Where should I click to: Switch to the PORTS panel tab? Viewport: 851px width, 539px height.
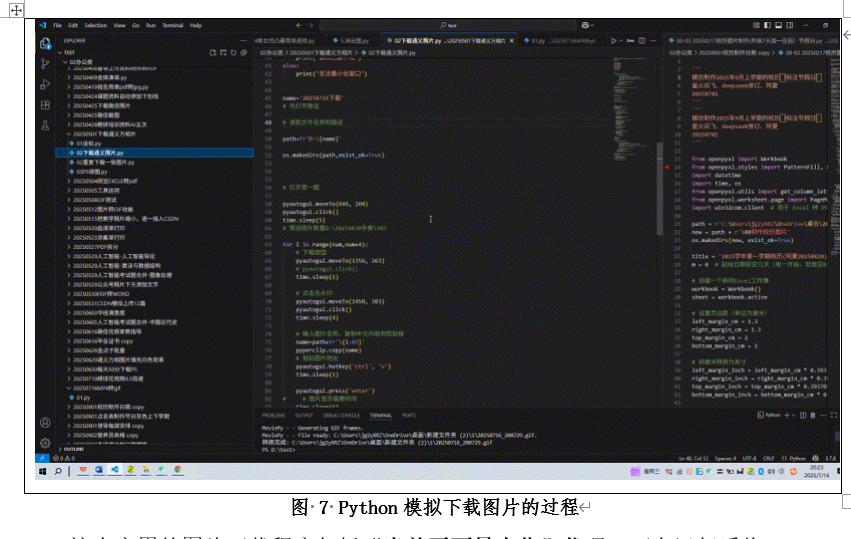point(409,415)
